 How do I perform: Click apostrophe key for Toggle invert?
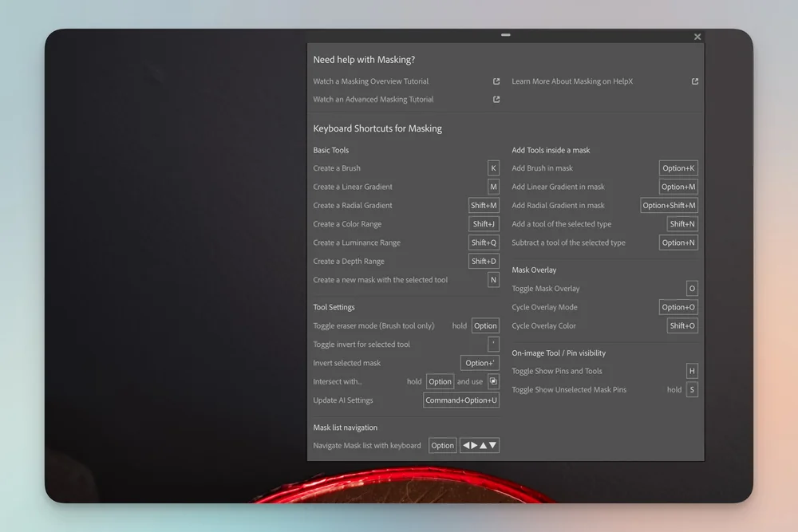pyautogui.click(x=493, y=345)
